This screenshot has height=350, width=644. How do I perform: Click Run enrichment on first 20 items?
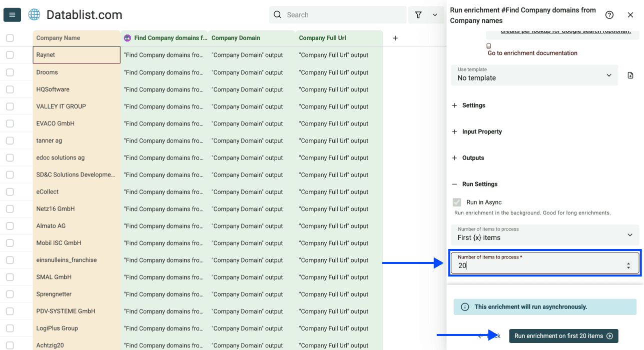coord(563,335)
